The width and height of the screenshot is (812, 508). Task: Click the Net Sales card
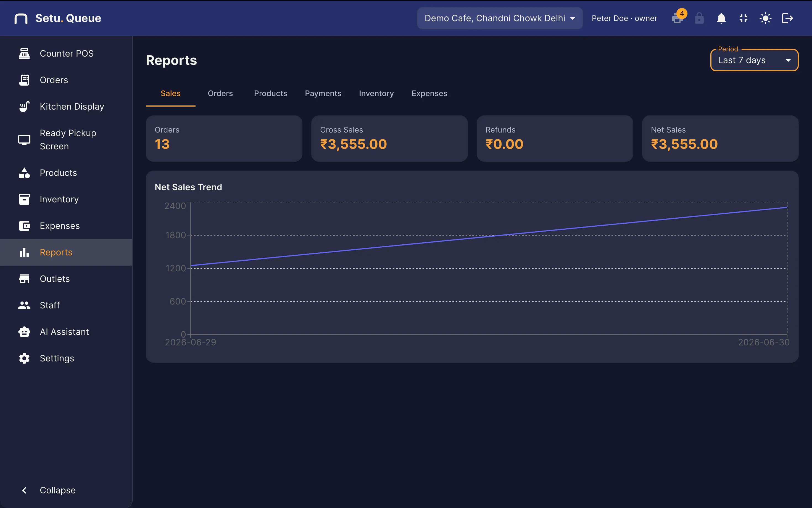720,138
